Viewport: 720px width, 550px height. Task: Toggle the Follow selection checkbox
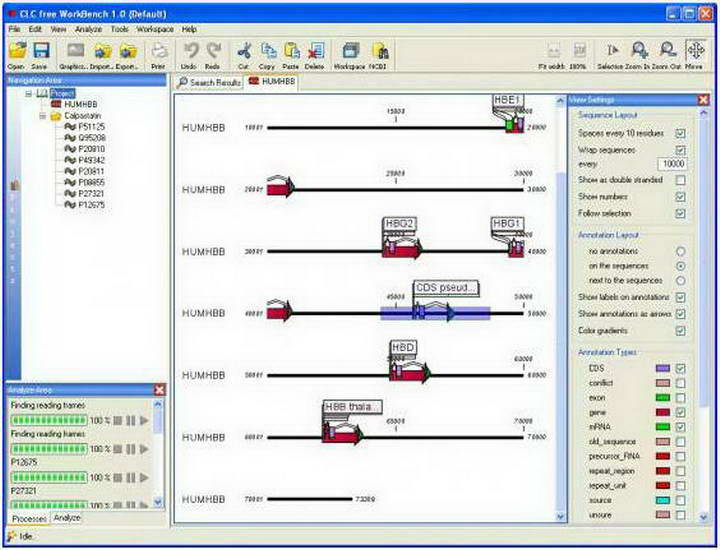click(681, 213)
